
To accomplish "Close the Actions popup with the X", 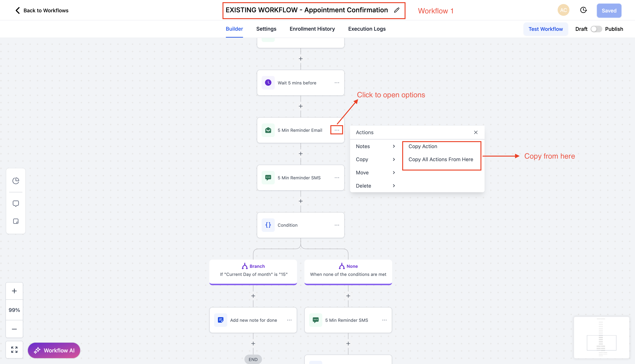I will (476, 132).
